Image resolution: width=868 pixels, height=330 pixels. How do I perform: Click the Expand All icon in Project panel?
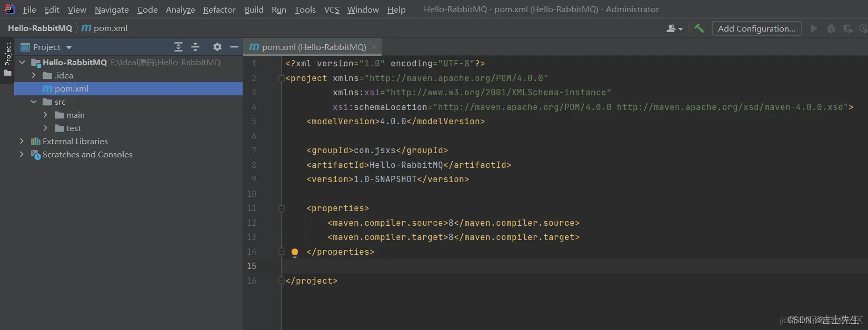(x=178, y=47)
